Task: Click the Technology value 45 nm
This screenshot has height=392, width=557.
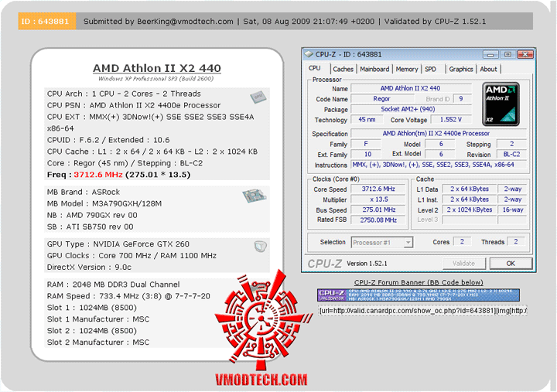Action: [x=367, y=120]
